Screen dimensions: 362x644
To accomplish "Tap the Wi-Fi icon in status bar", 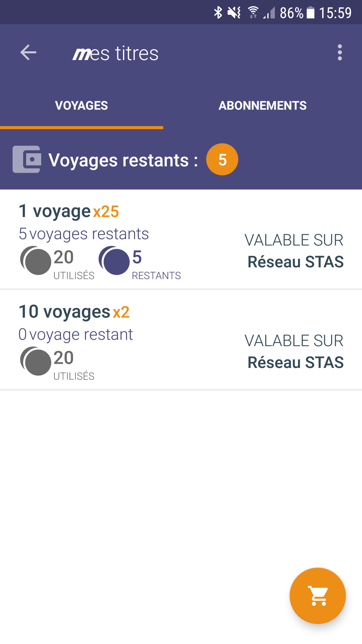I will click(253, 13).
